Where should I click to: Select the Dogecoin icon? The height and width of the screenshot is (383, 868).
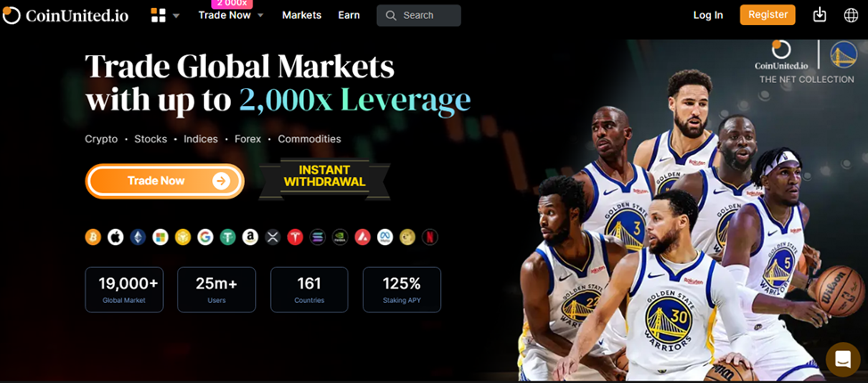coord(407,238)
